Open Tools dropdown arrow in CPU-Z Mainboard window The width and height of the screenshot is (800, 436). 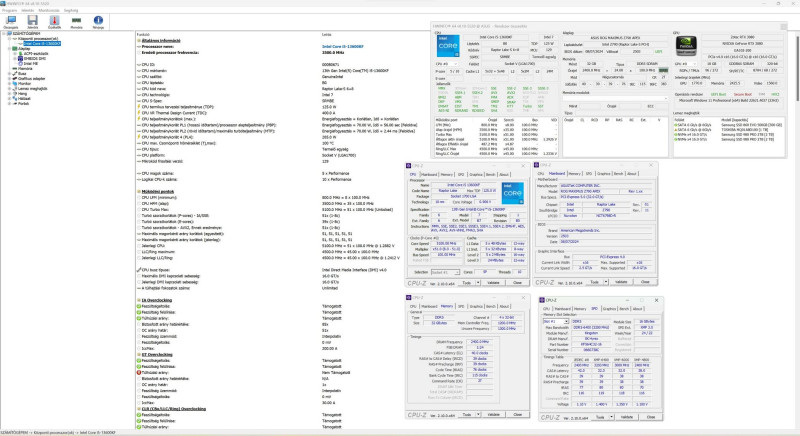(606, 282)
